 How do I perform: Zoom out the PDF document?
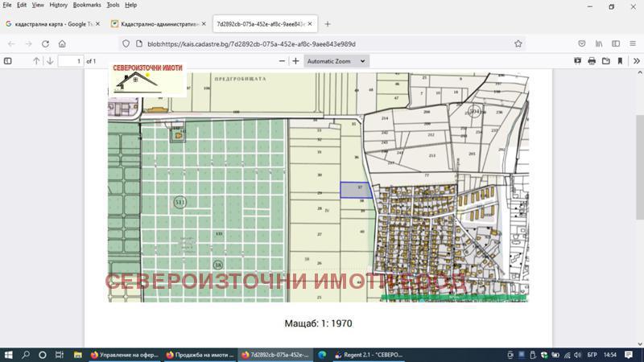click(283, 61)
